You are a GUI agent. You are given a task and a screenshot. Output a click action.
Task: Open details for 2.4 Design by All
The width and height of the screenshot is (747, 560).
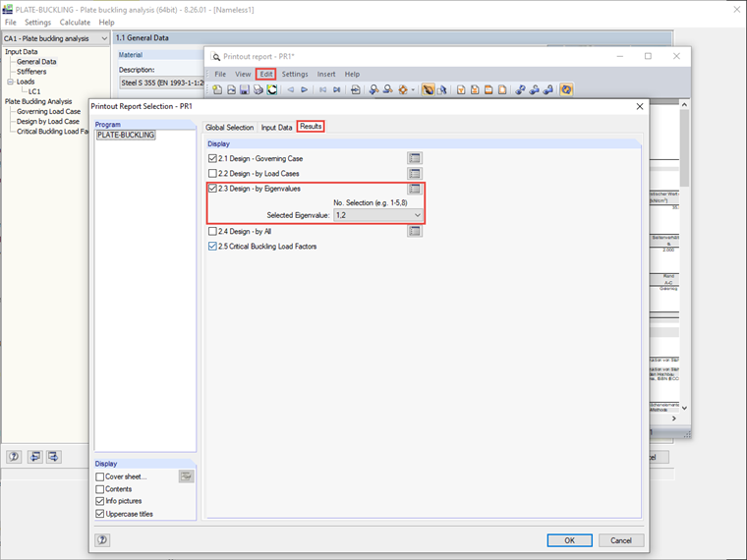(x=415, y=231)
